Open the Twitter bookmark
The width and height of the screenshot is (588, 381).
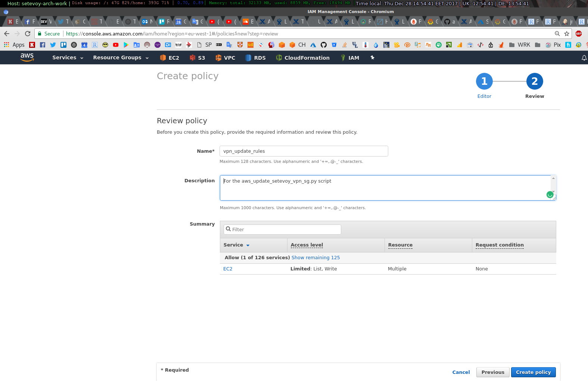coord(53,45)
